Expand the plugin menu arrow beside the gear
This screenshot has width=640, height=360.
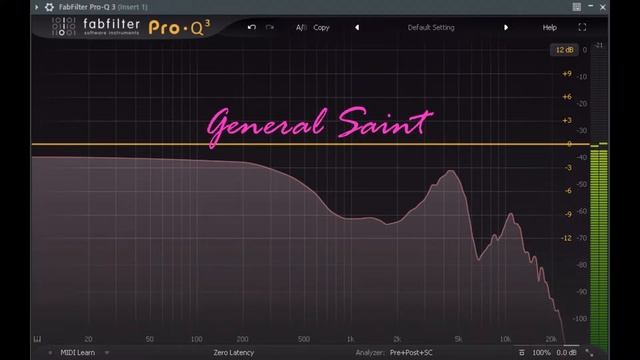[x=36, y=7]
